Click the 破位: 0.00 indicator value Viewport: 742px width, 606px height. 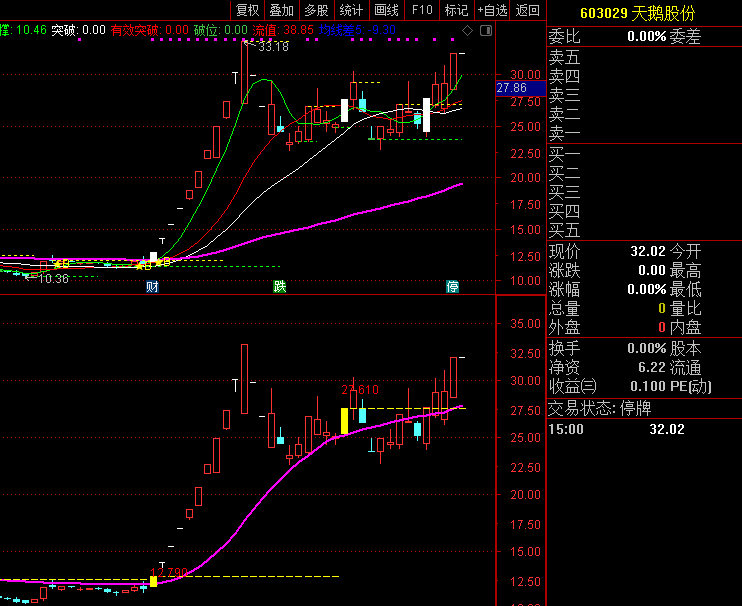click(x=221, y=30)
